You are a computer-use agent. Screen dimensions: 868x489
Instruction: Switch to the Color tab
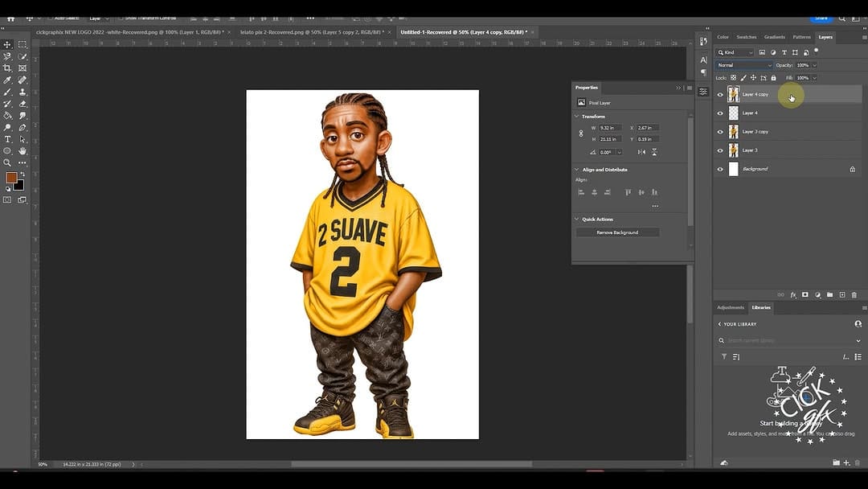pos(723,37)
